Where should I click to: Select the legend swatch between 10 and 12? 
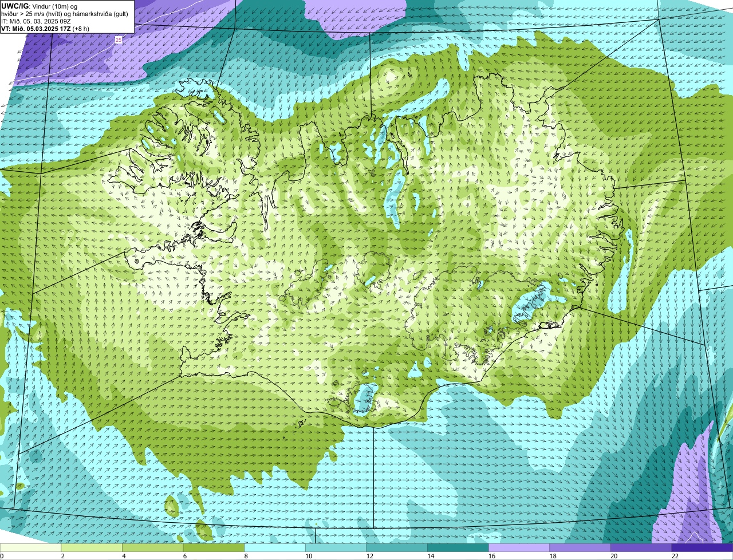(x=336, y=548)
